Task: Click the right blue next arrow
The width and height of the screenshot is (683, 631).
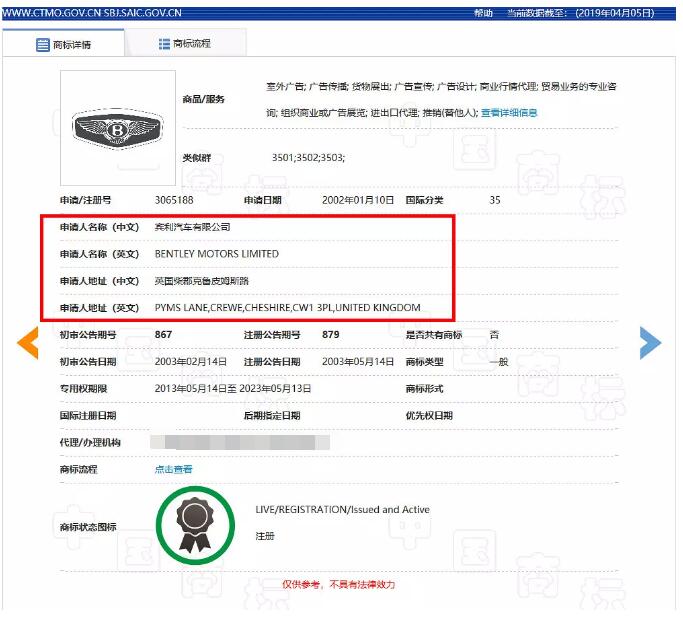Action: 650,343
